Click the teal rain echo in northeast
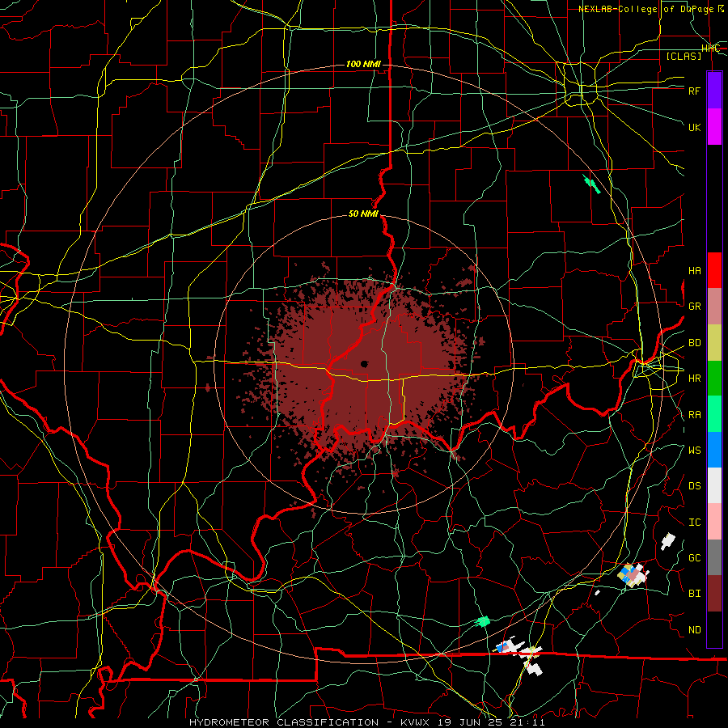728x728 pixels. coord(591,184)
